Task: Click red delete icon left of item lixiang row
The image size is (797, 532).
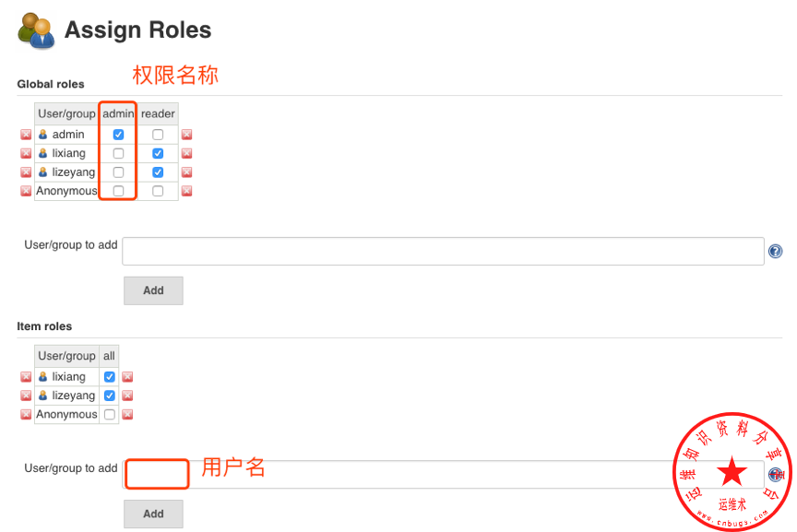Action: click(26, 377)
